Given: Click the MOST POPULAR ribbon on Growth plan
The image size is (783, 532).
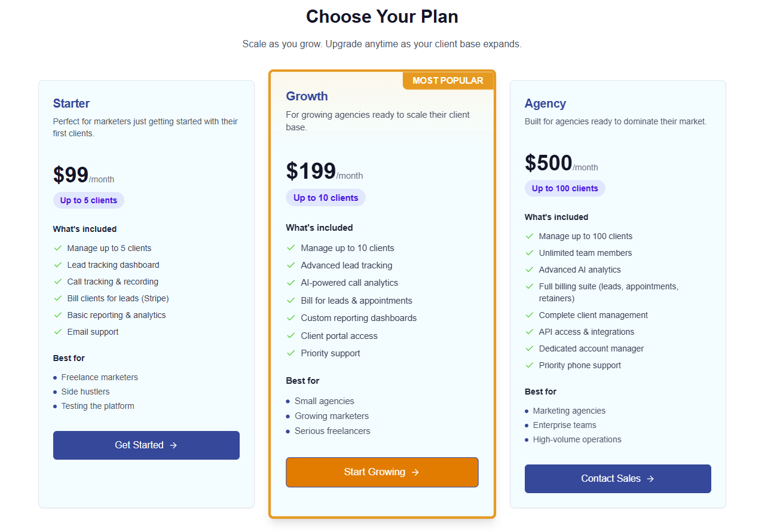Looking at the screenshot, I should pos(448,80).
